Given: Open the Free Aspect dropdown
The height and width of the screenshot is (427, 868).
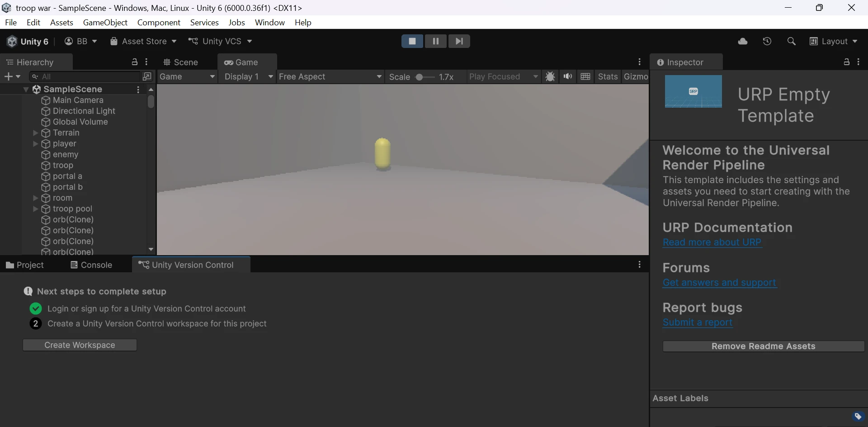Looking at the screenshot, I should (x=330, y=76).
